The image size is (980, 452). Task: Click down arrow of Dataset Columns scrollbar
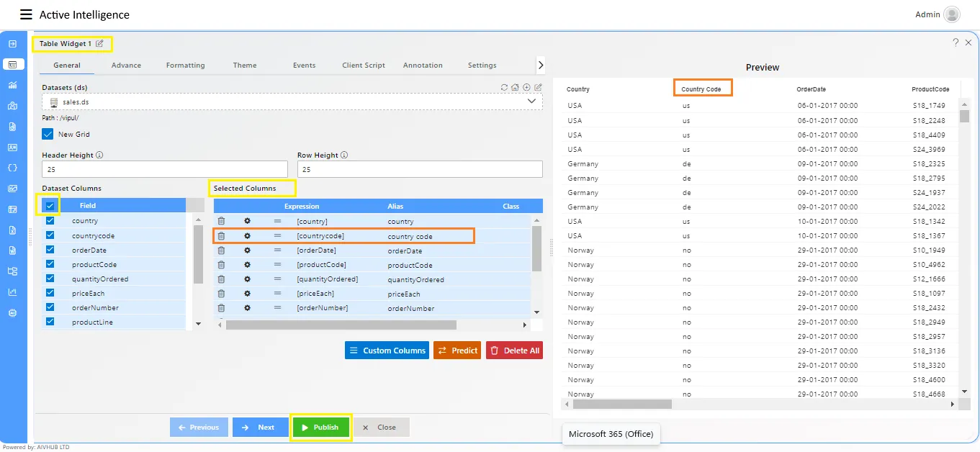(x=199, y=325)
